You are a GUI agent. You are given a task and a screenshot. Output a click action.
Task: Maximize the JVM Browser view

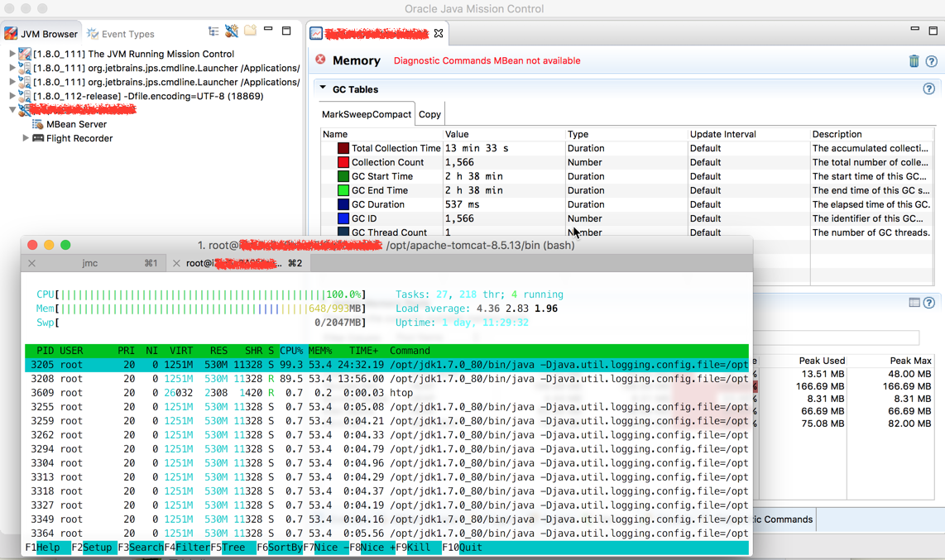[x=287, y=31]
